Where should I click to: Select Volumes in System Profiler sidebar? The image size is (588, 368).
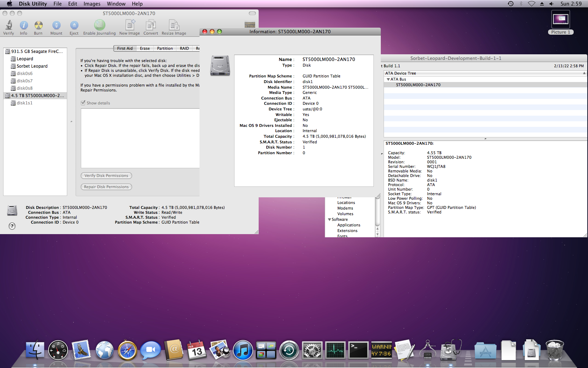pos(345,214)
